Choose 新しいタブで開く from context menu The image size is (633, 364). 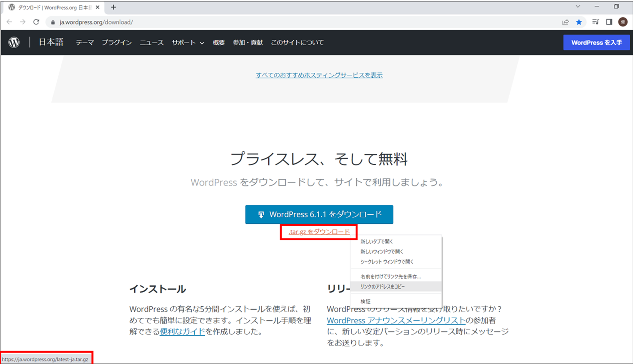[x=377, y=241]
